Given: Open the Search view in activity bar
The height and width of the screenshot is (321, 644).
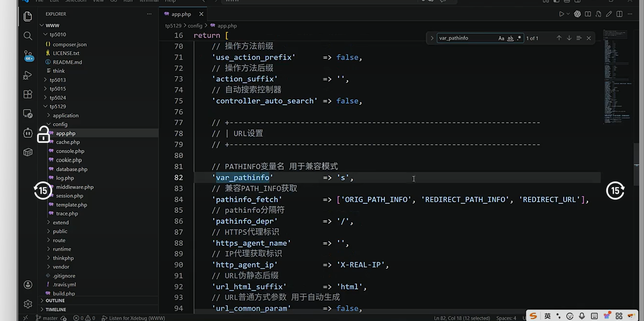Looking at the screenshot, I should [x=28, y=36].
